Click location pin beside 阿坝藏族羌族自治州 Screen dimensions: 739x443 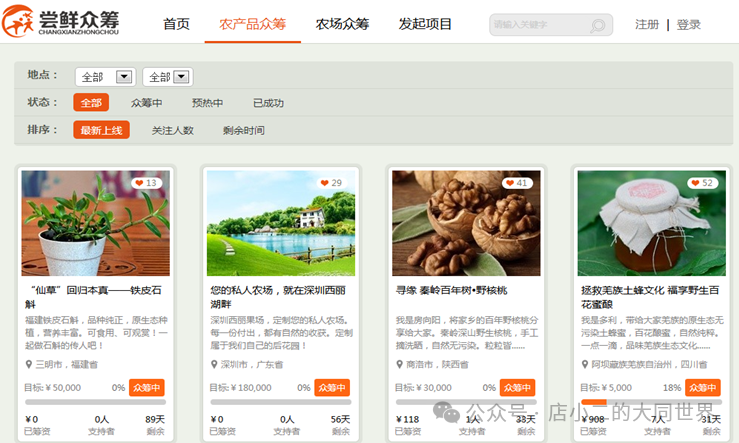(x=585, y=364)
